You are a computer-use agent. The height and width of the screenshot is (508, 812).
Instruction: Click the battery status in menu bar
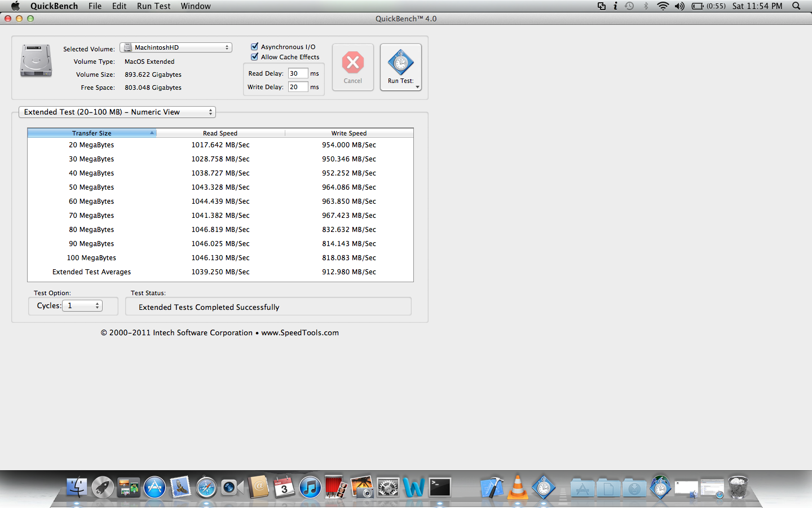708,6
